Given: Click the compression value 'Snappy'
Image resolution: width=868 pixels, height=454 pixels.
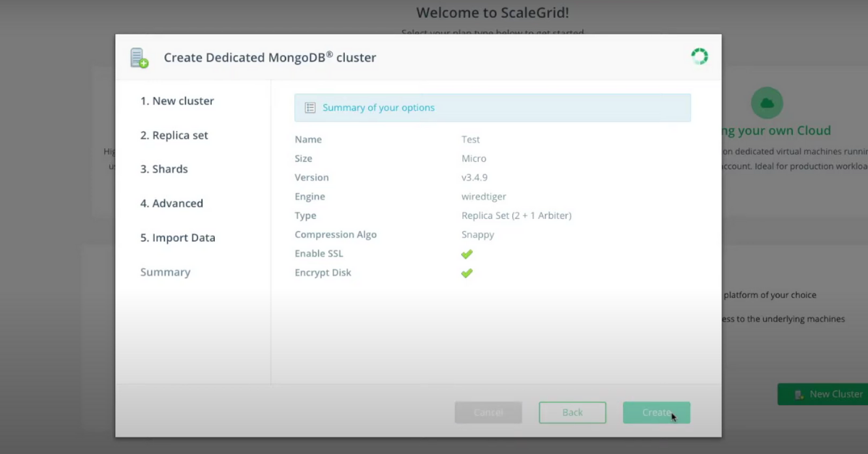Looking at the screenshot, I should [478, 235].
